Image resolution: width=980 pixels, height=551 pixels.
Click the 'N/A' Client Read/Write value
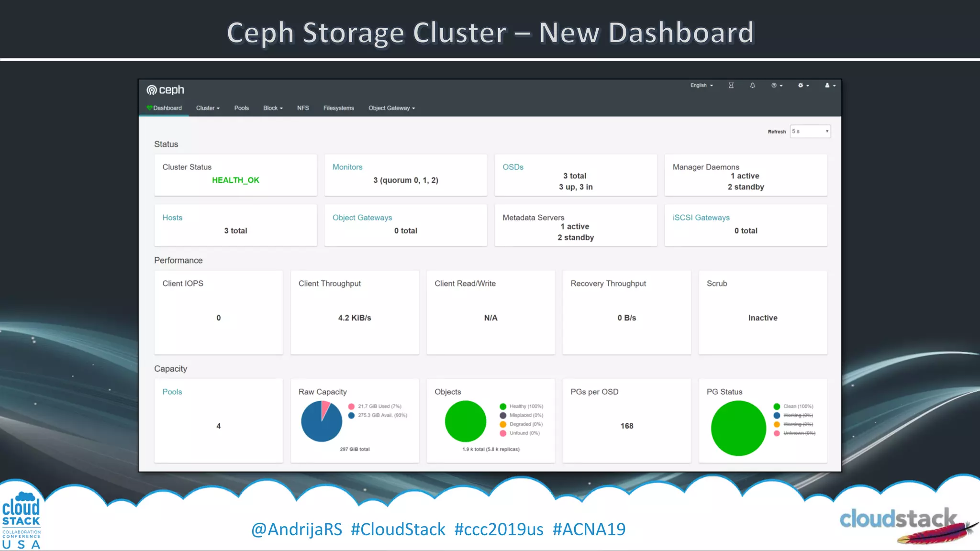pyautogui.click(x=491, y=318)
